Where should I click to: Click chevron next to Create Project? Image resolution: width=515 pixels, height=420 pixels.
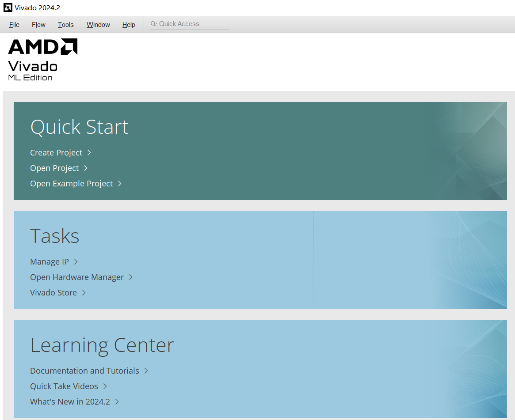(89, 152)
